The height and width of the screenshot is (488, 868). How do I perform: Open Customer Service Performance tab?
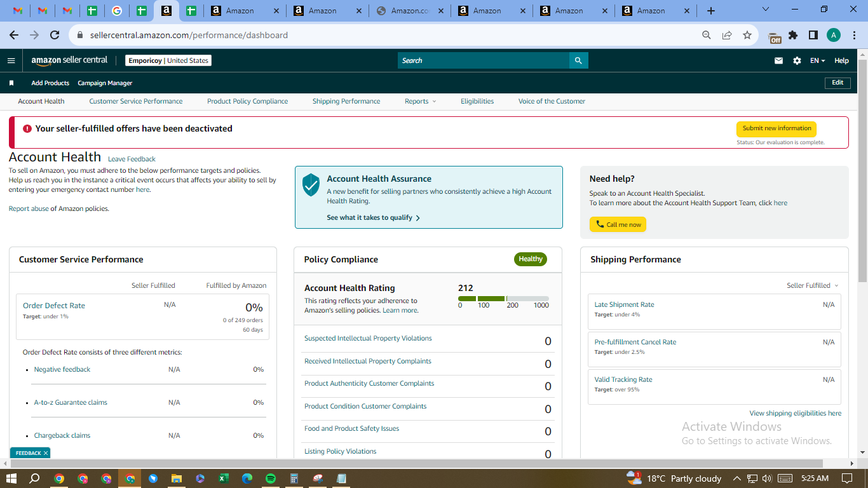coord(136,101)
